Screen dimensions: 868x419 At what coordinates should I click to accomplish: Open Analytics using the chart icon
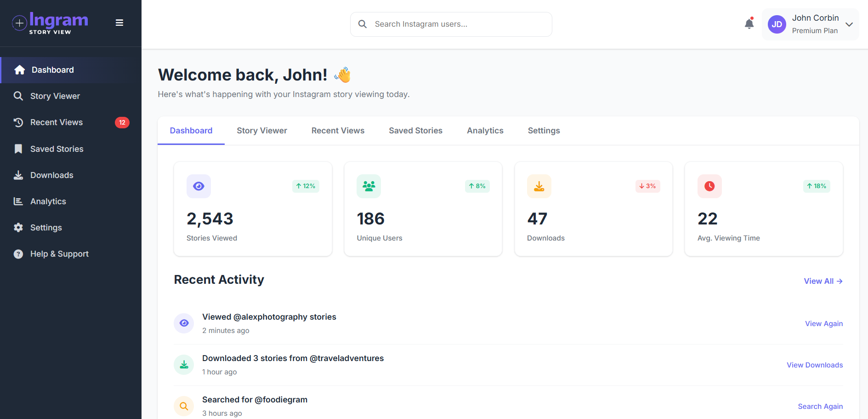[x=18, y=201]
